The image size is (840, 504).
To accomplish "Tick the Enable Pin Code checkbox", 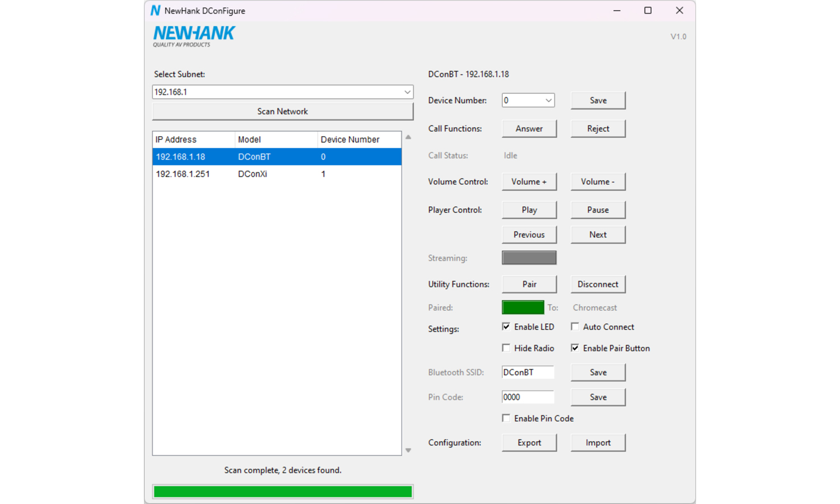I will coord(506,418).
